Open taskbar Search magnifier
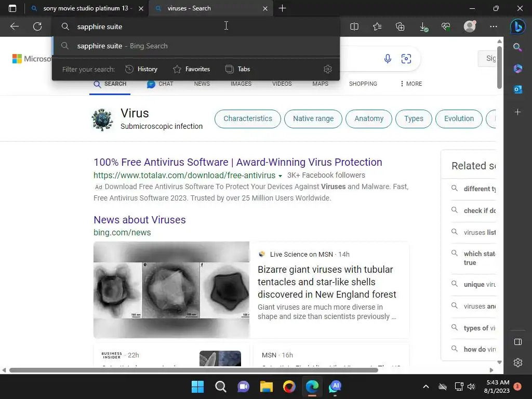Image resolution: width=532 pixels, height=399 pixels. (220, 387)
